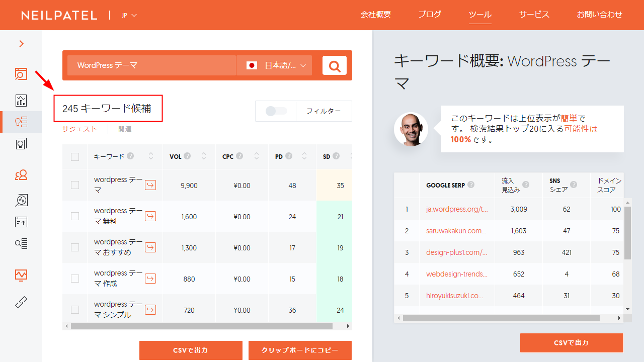Open the ja.wordpress.org SERP link
Image resolution: width=644 pixels, height=362 pixels.
[x=457, y=209]
